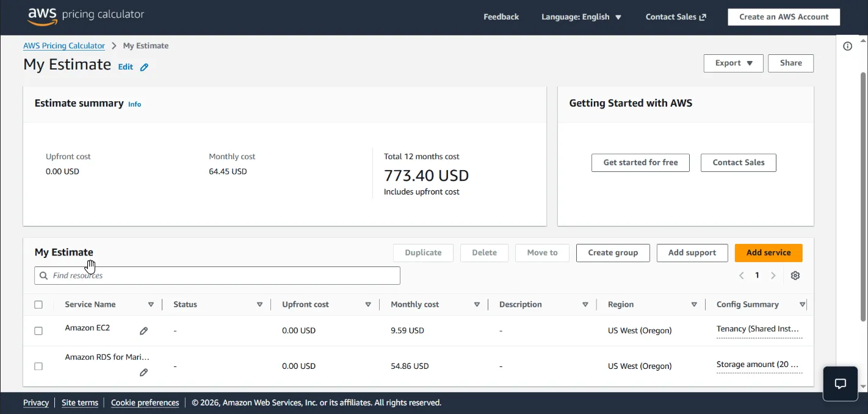The image size is (868, 414).
Task: Click AWS Pricing Calculator breadcrumb link
Action: click(x=64, y=46)
